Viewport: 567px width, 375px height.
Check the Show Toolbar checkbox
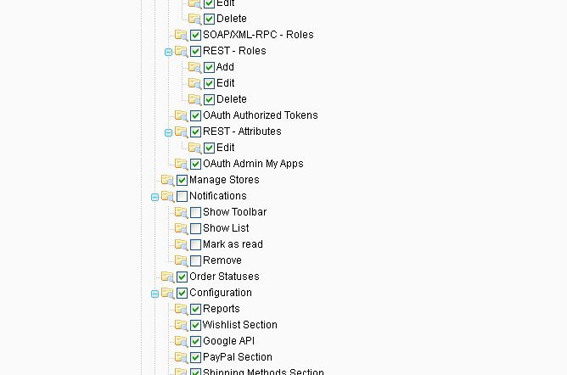coord(195,213)
